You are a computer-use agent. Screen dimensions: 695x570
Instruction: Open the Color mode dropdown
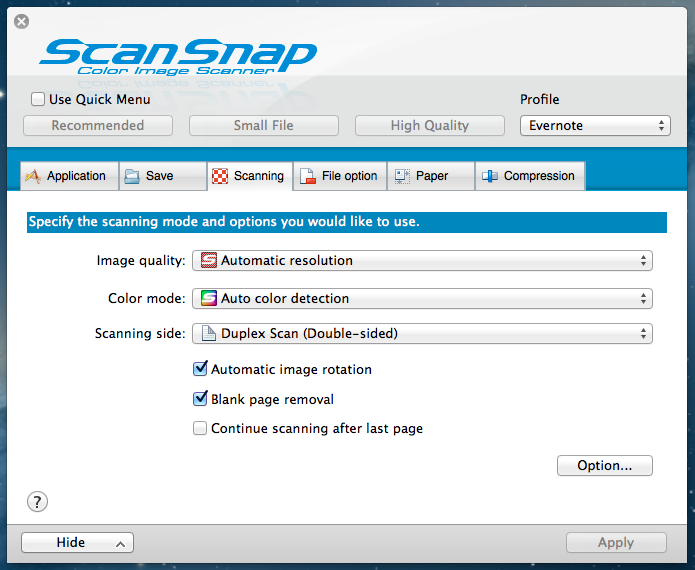pos(422,298)
